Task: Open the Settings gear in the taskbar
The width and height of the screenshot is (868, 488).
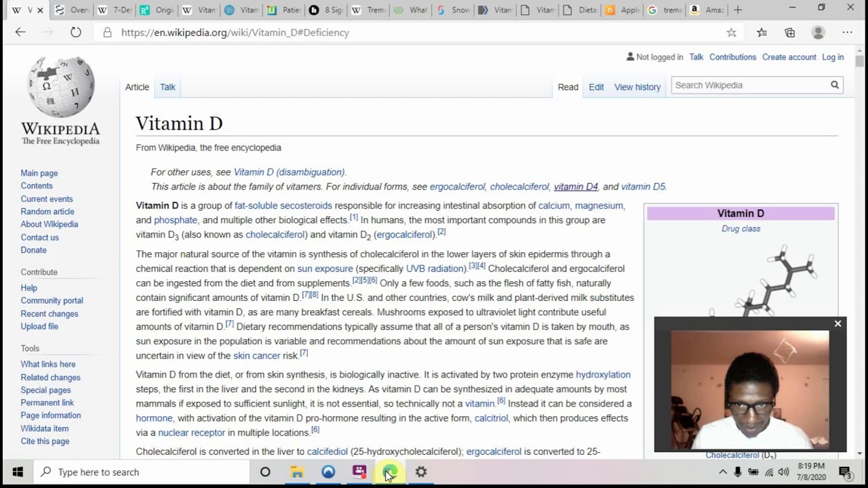Action: click(421, 472)
